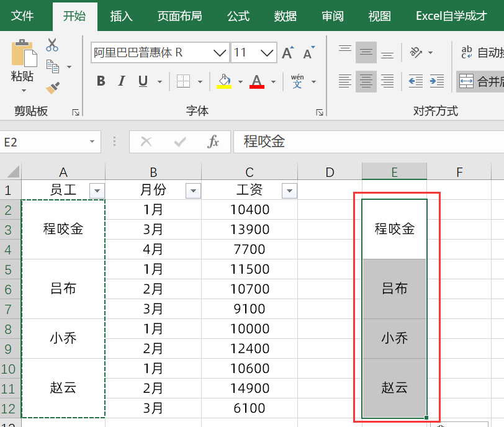This screenshot has height=427, width=504.
Task: Center text horizontally
Action: click(366, 81)
